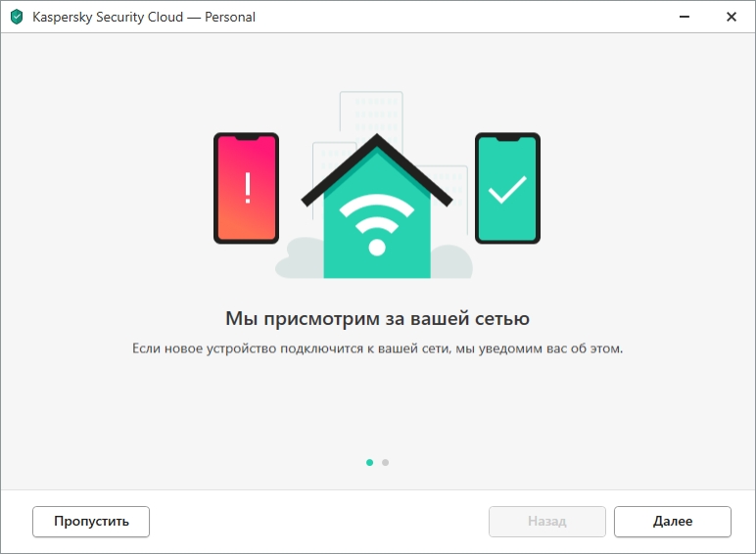Click the black roof of the house illustration
The width and height of the screenshot is (756, 554).
[377, 170]
